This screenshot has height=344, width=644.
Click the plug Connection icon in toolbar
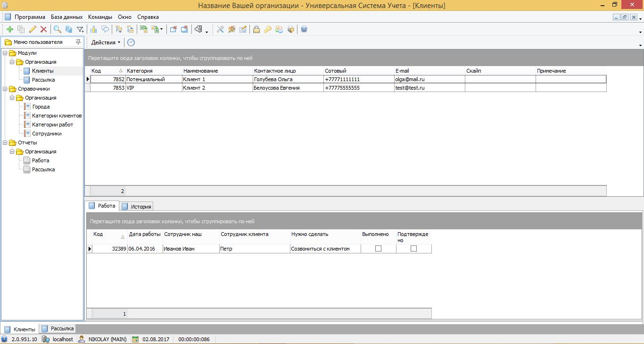[291, 29]
